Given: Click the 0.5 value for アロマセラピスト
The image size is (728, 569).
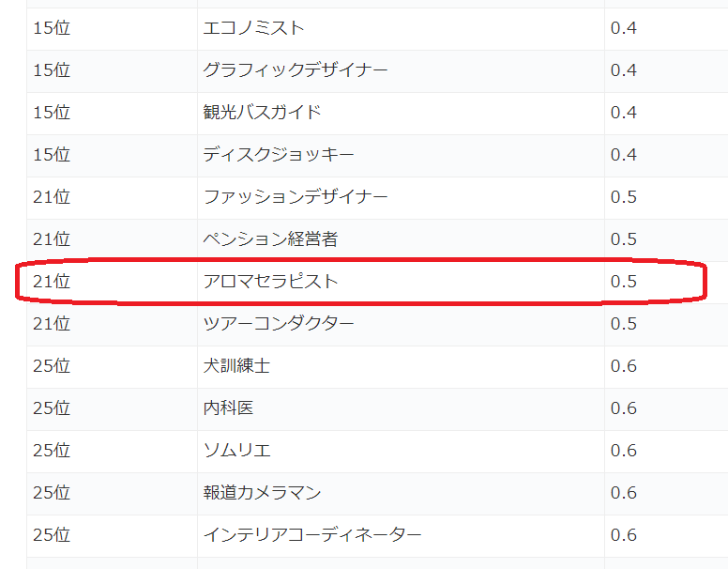Looking at the screenshot, I should point(624,282).
